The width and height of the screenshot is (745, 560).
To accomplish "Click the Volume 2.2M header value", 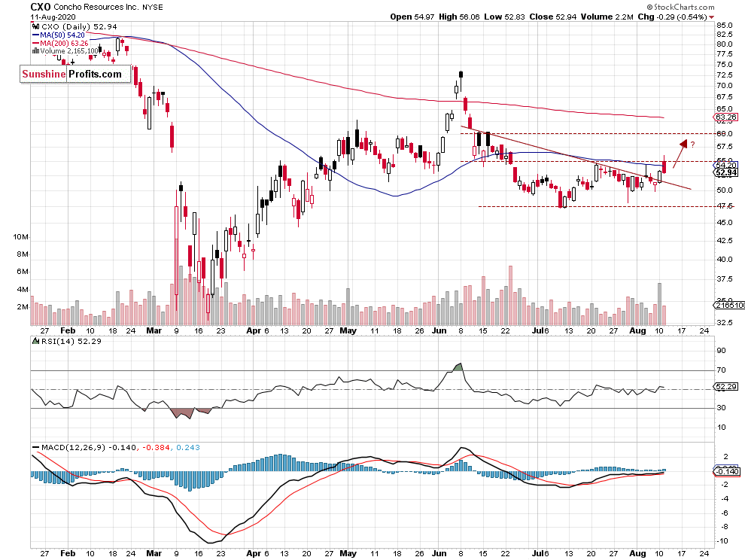I will pos(607,17).
